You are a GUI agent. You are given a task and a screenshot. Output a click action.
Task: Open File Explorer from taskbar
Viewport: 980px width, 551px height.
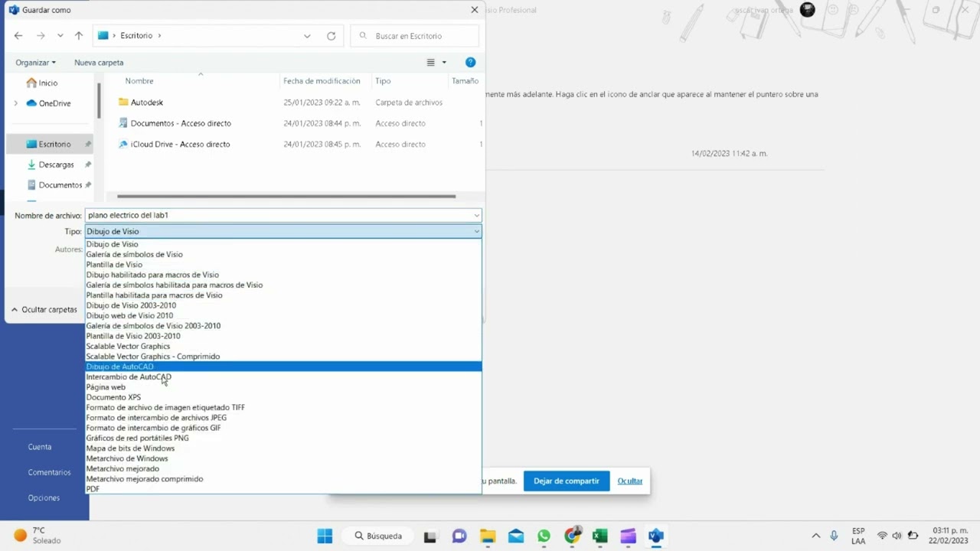point(488,536)
